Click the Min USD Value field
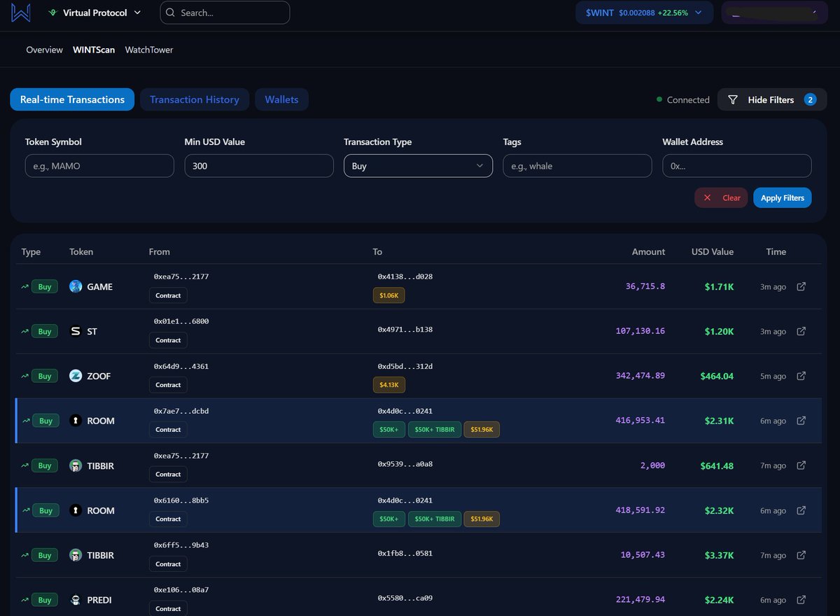The height and width of the screenshot is (616, 840). pos(259,166)
